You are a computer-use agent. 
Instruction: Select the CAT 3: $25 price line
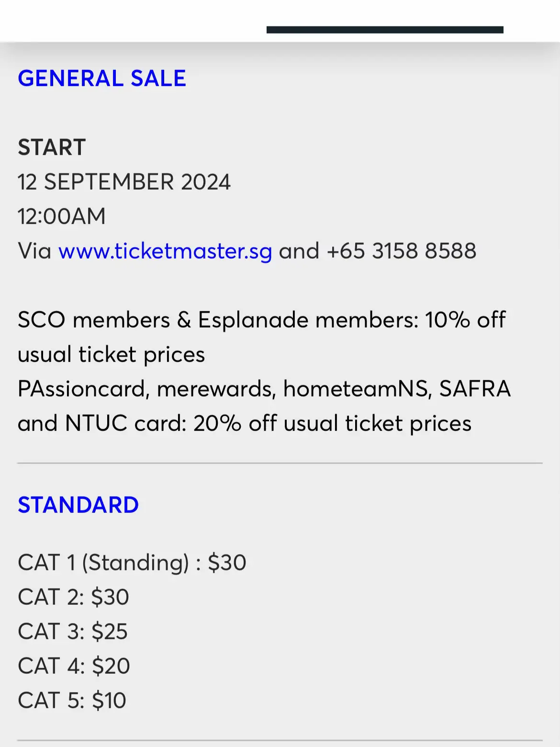coord(73,632)
